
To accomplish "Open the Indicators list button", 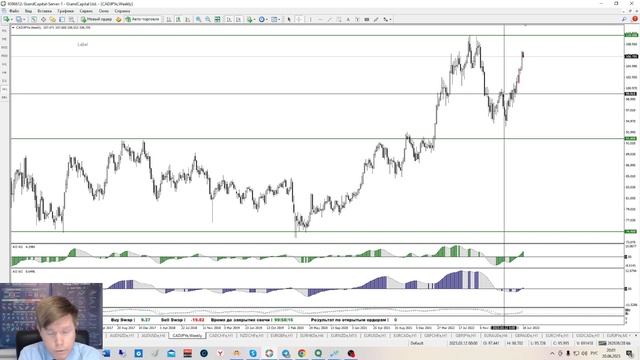I will [249, 19].
